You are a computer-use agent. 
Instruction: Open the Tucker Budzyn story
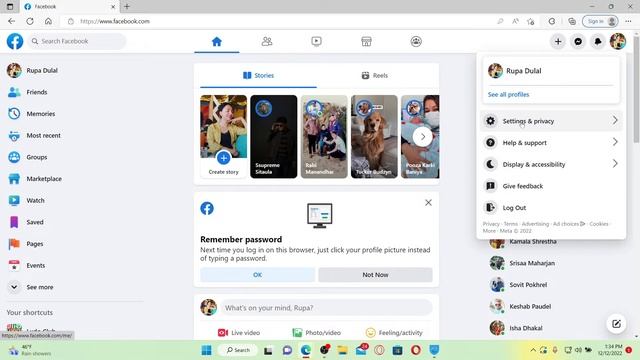(374, 136)
